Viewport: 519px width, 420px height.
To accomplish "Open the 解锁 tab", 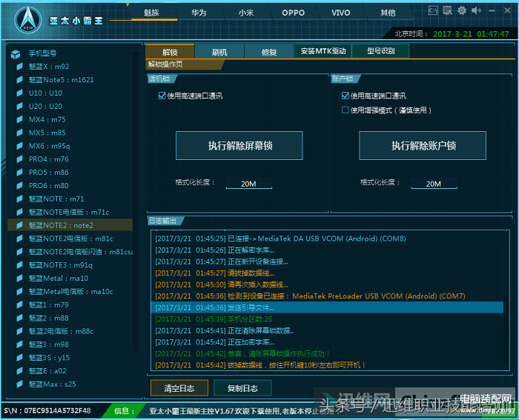I will 170,52.
